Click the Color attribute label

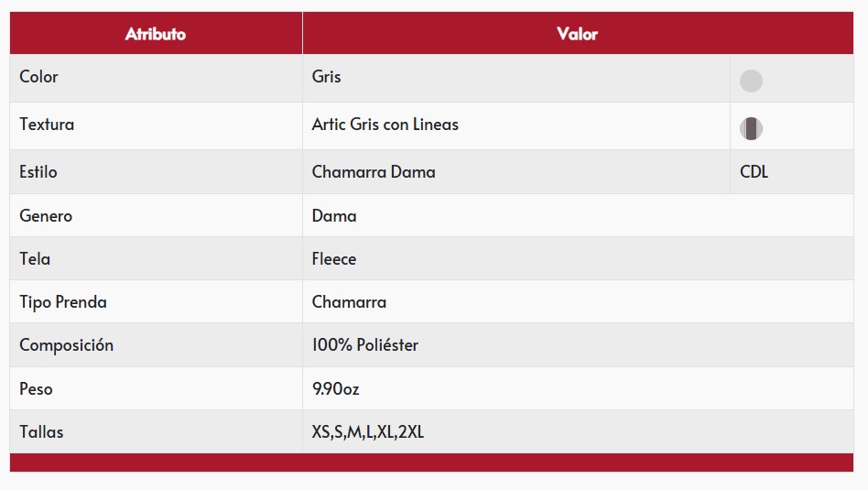coord(38,77)
